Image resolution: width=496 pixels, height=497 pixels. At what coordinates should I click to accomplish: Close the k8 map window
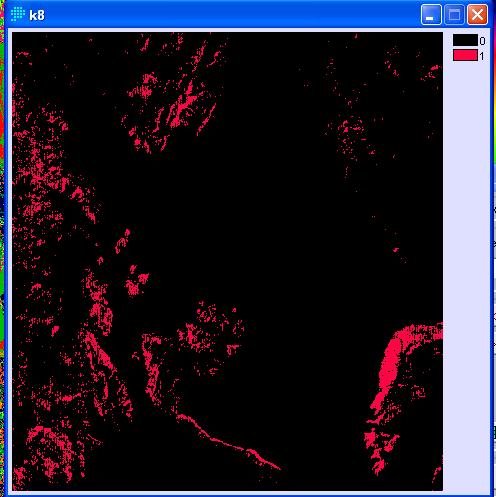coord(477,15)
